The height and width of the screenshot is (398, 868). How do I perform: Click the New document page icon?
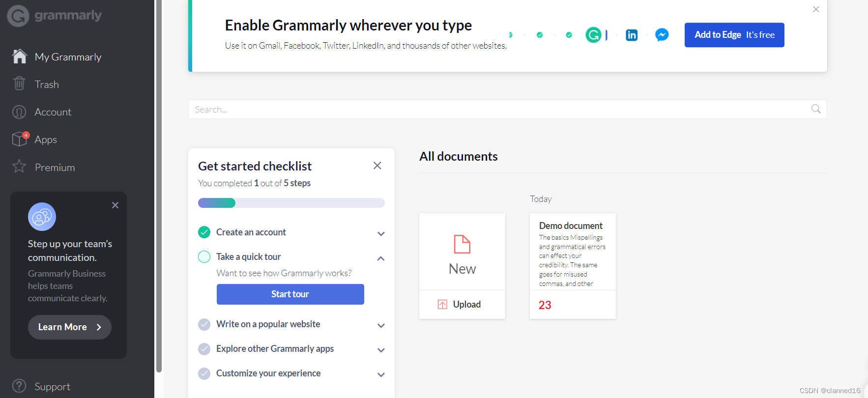tap(462, 244)
